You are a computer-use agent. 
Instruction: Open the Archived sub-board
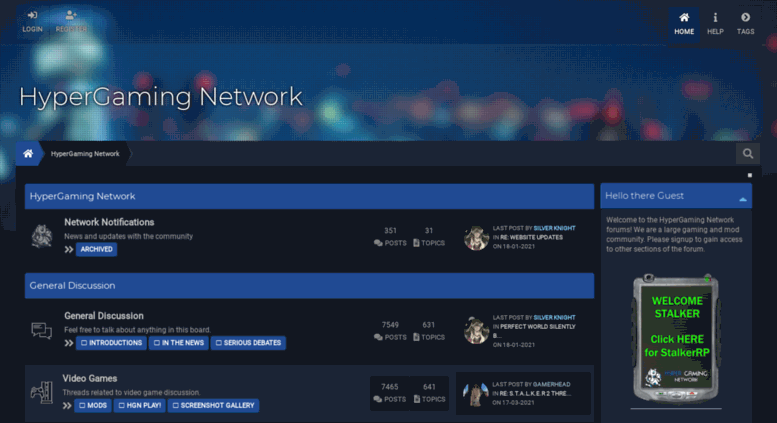[x=97, y=249]
